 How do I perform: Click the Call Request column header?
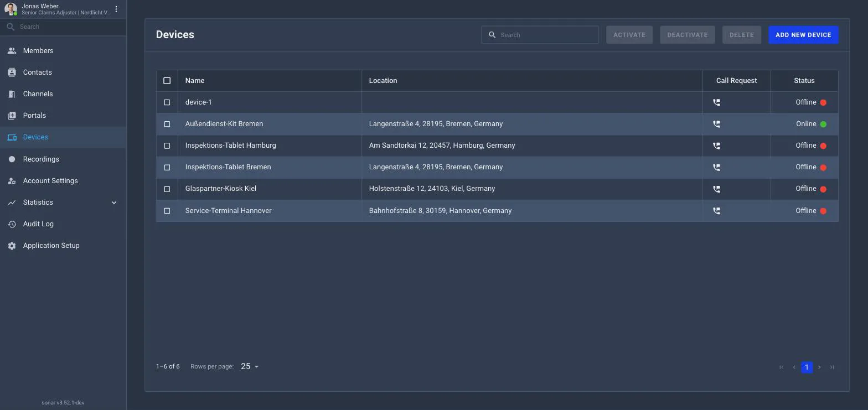pyautogui.click(x=736, y=81)
